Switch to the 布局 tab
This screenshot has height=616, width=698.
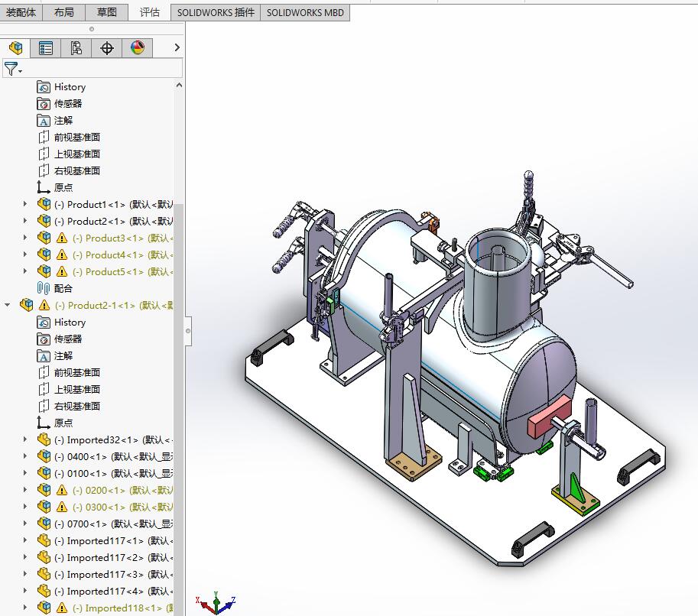(x=63, y=12)
